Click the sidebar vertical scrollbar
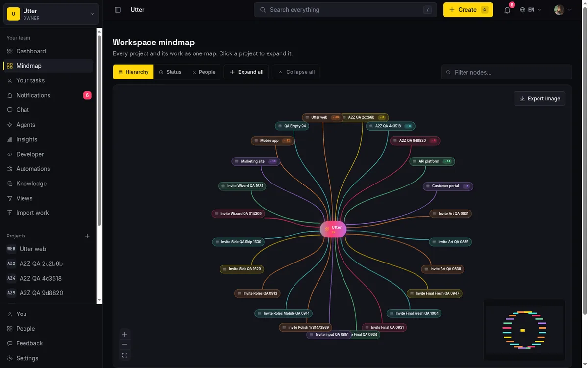This screenshot has width=588, height=368. (x=99, y=131)
